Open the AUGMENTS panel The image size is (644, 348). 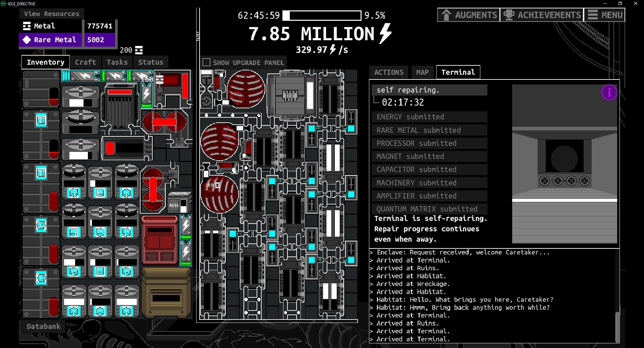point(469,15)
